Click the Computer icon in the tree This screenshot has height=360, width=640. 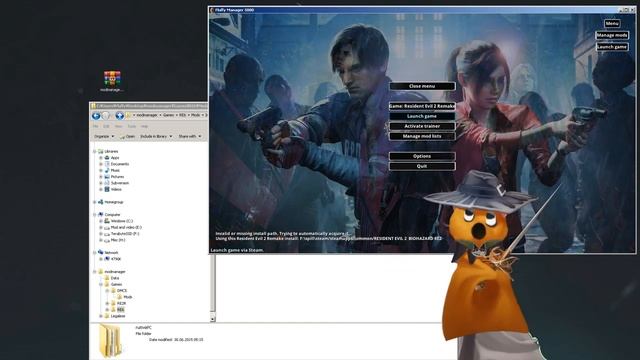click(100, 214)
